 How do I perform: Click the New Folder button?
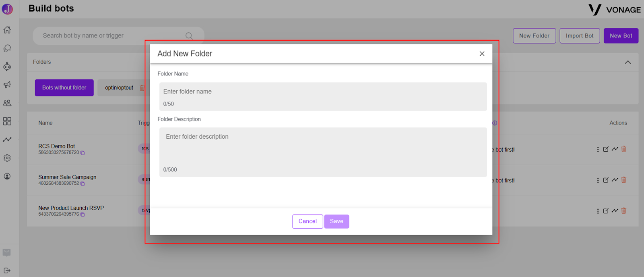click(534, 36)
